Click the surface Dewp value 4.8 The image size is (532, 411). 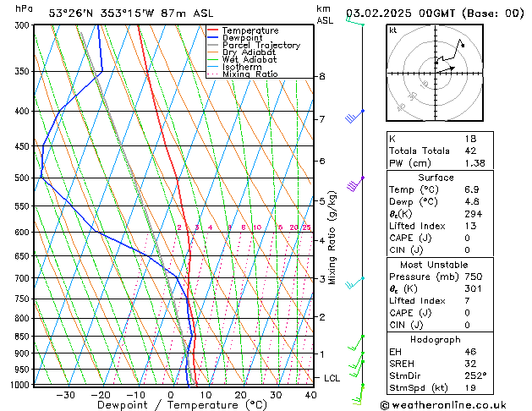pyautogui.click(x=472, y=202)
